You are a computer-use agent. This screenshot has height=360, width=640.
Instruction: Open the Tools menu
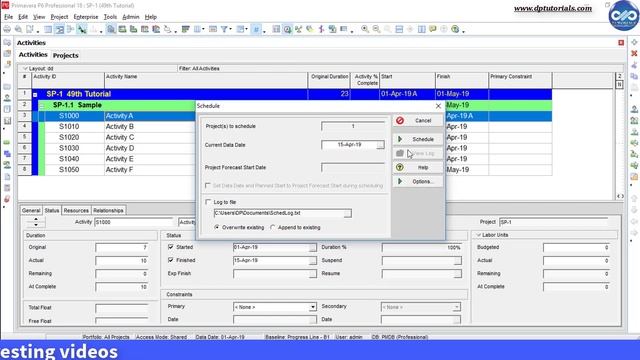coord(110,17)
